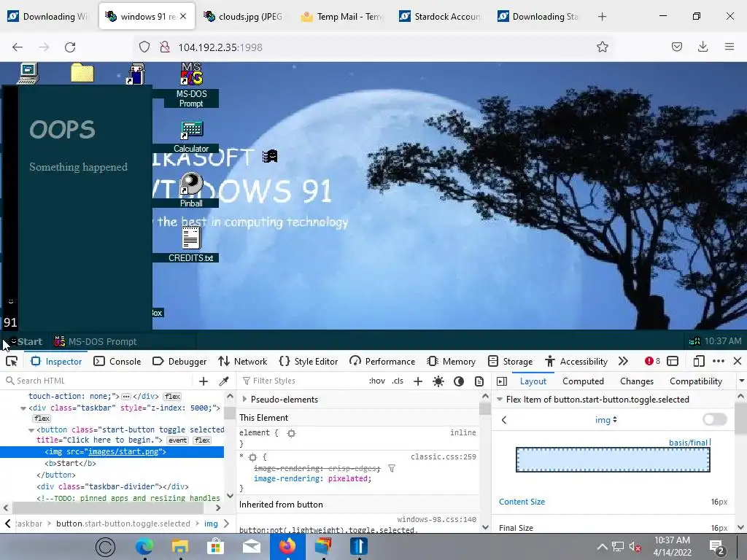The width and height of the screenshot is (747, 560).
Task: Switch to the Changes sidebar tab
Action: [637, 381]
